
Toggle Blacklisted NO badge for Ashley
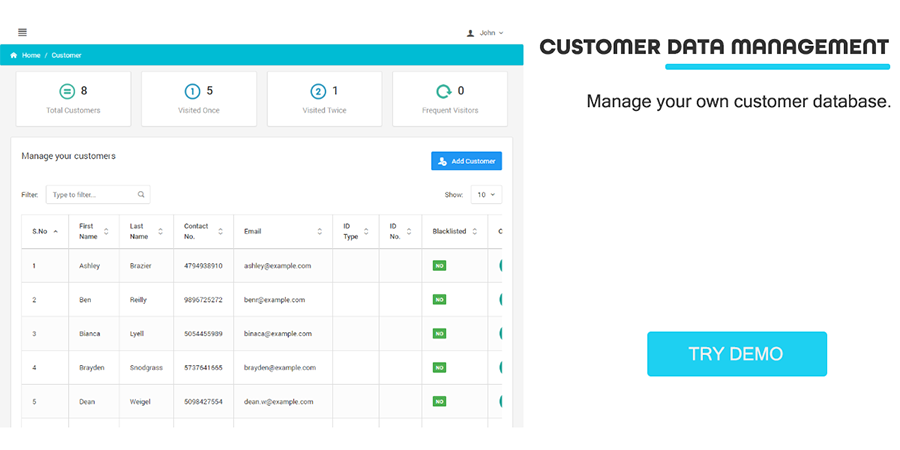pos(439,266)
